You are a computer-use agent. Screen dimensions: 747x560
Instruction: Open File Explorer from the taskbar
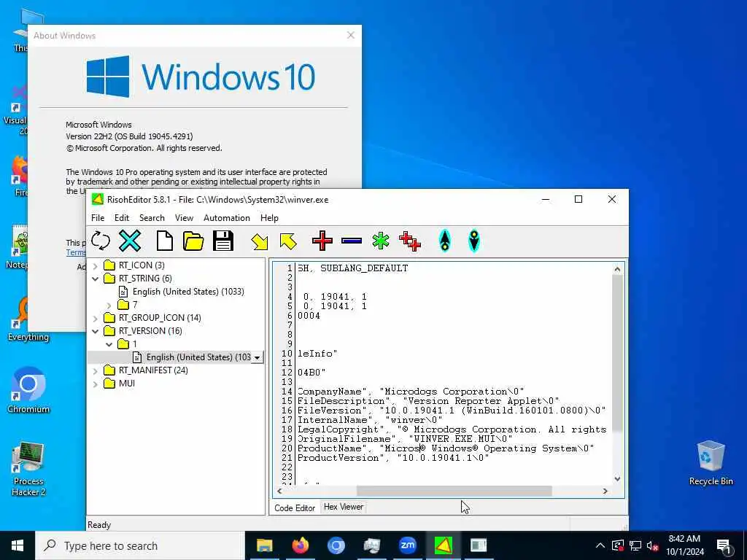pos(264,545)
